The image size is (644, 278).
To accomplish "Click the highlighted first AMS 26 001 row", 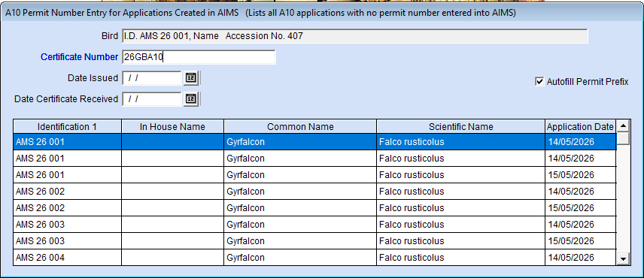I will (x=314, y=142).
